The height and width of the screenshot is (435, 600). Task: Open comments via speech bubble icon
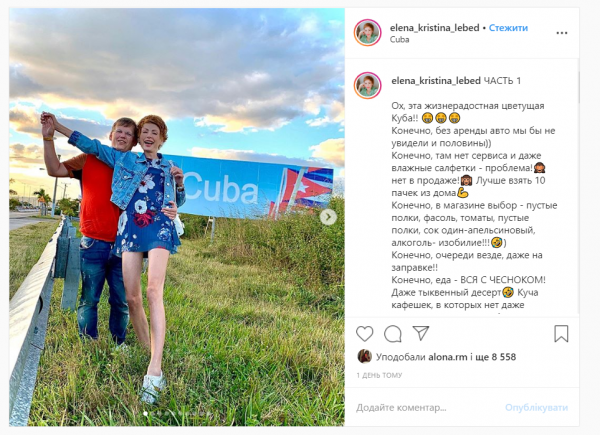pos(393,334)
